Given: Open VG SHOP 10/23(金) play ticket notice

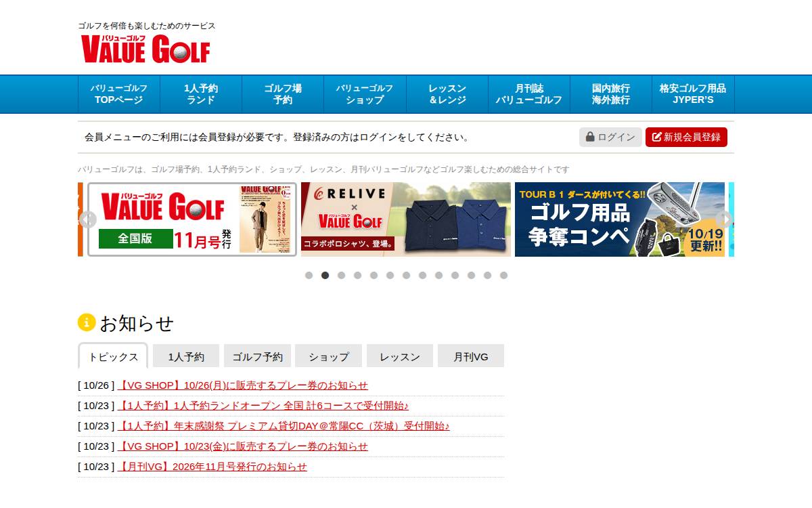Looking at the screenshot, I should [243, 446].
